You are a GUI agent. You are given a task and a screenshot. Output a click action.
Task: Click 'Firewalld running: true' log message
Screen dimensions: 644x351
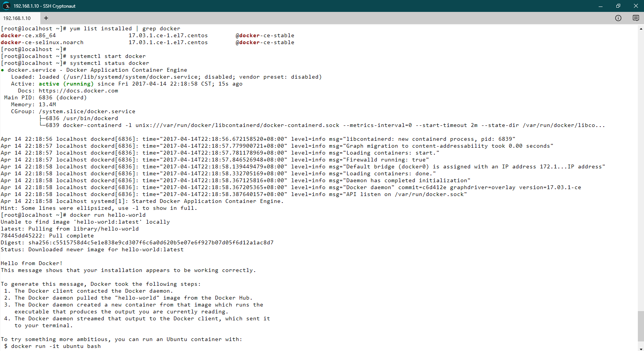(386, 160)
